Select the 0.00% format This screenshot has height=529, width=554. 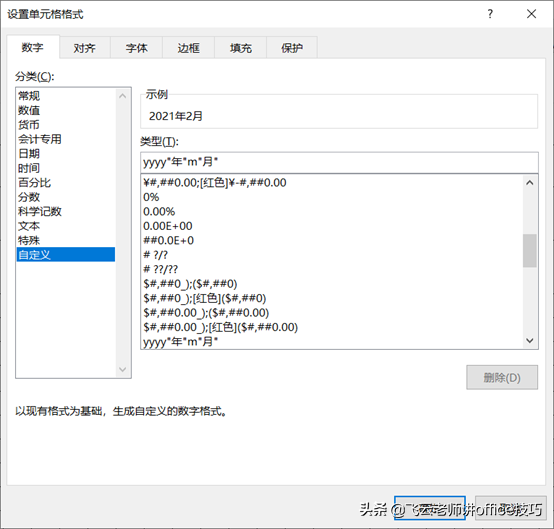[x=331, y=212]
